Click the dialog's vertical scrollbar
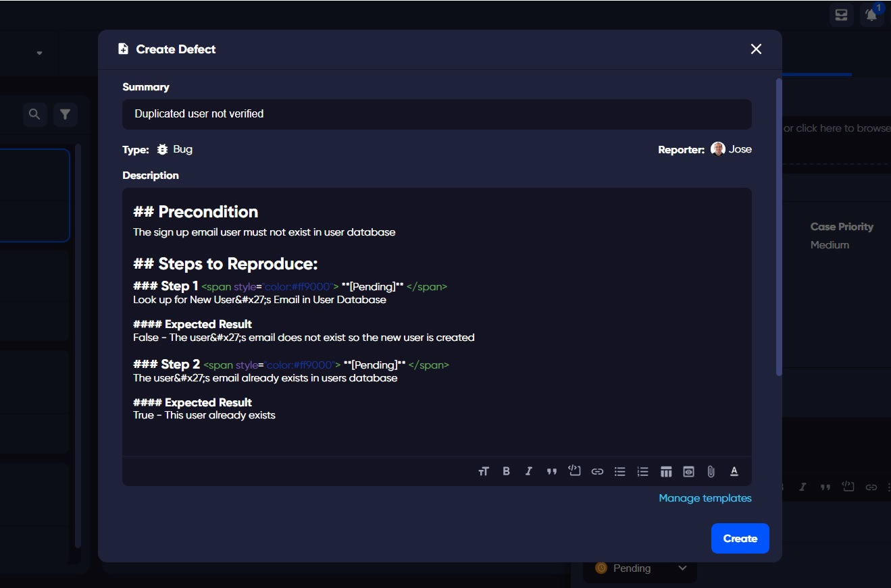 [x=779, y=228]
